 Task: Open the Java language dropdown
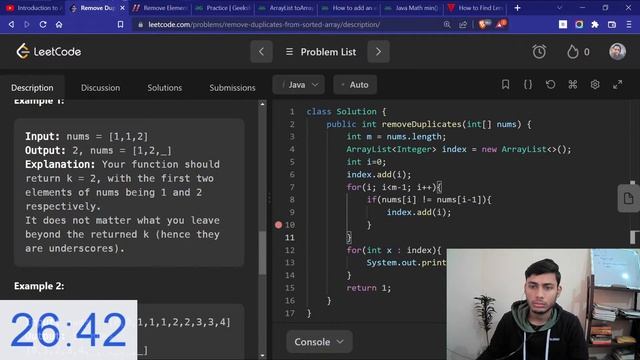[299, 85]
